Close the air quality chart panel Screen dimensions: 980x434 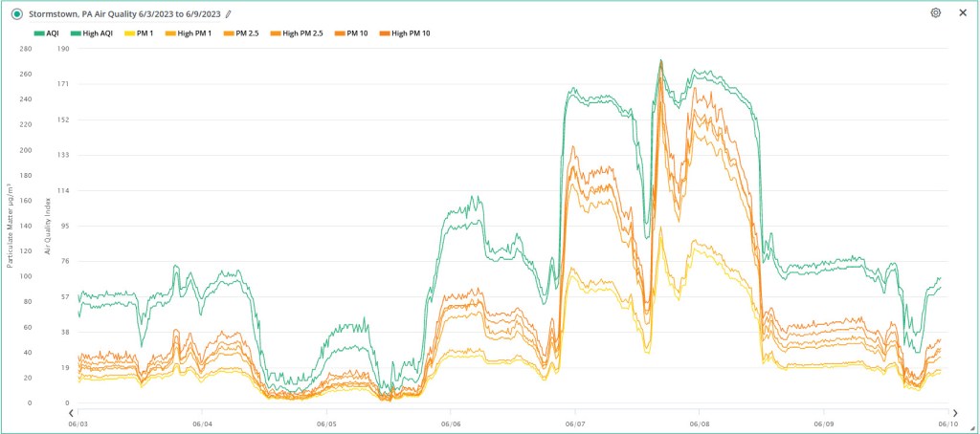[x=962, y=13]
